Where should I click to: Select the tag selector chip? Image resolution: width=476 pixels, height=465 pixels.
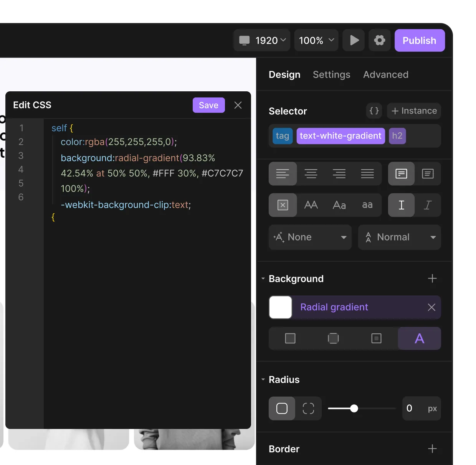coord(283,136)
